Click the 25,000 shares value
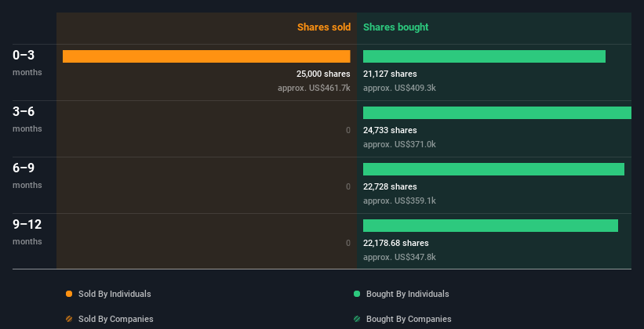This screenshot has width=644, height=329. point(323,74)
